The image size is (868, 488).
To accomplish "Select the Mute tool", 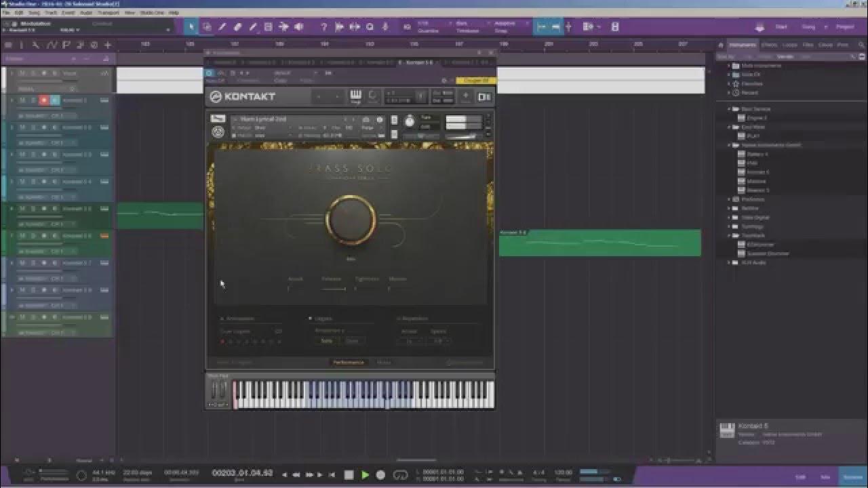I will click(268, 27).
